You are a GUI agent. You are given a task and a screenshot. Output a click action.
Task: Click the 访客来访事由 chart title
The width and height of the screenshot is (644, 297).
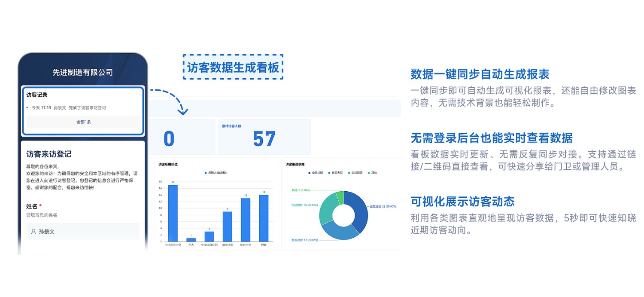coord(295,164)
